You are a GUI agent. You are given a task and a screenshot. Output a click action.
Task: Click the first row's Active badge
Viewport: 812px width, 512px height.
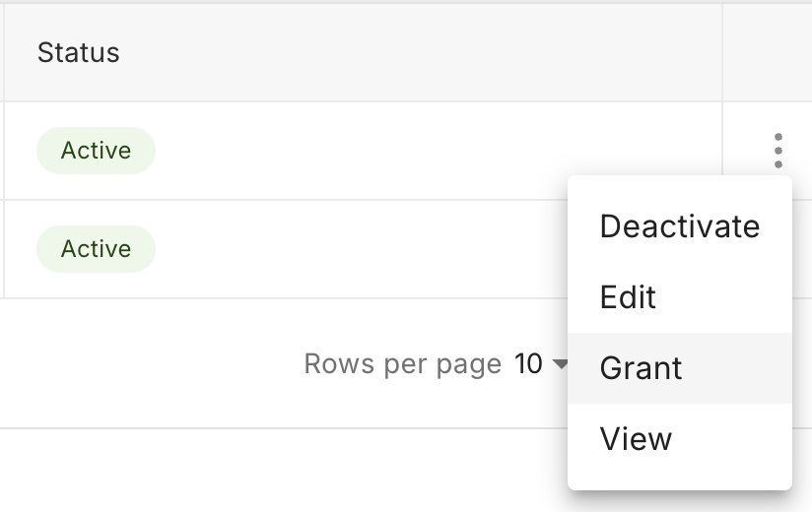click(96, 151)
